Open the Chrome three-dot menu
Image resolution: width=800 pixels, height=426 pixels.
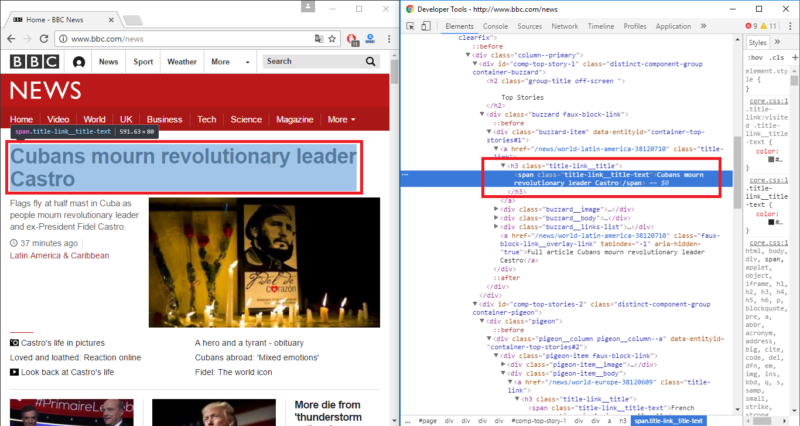[389, 39]
